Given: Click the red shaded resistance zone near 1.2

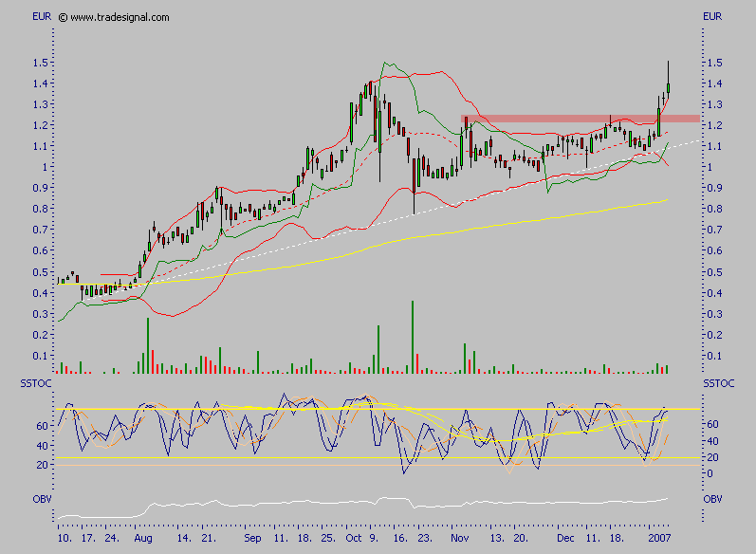Looking at the screenshot, I should click(x=581, y=119).
